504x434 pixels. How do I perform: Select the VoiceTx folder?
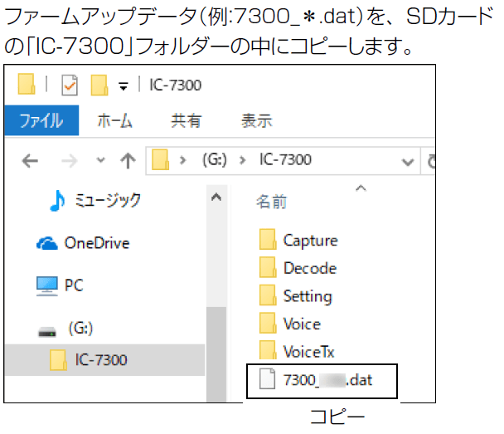(308, 352)
